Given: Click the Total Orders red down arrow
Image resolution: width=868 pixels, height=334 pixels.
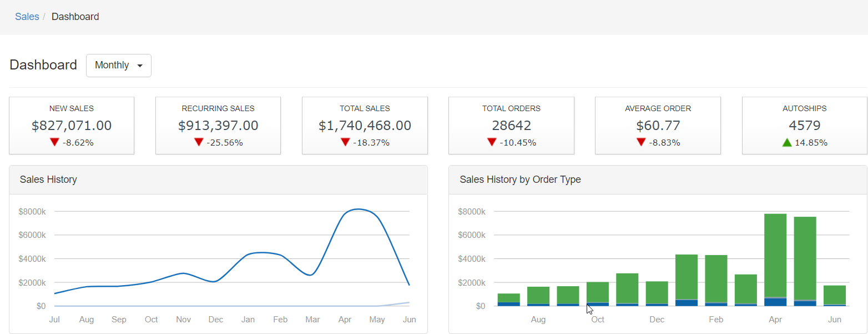Looking at the screenshot, I should click(x=492, y=142).
